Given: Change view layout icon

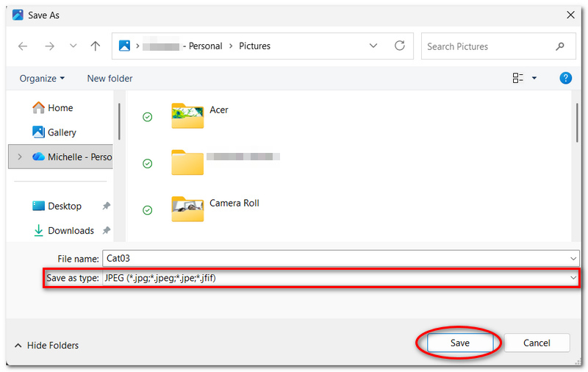Looking at the screenshot, I should pos(518,78).
